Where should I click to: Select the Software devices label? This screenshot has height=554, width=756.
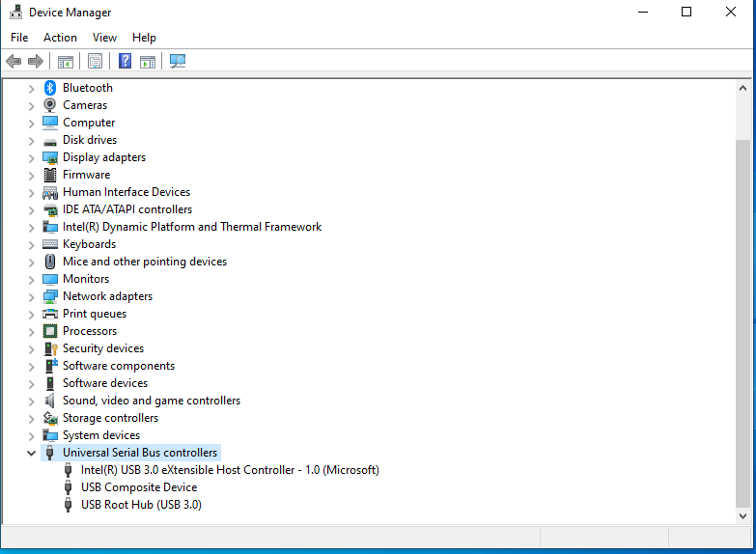[x=105, y=383]
